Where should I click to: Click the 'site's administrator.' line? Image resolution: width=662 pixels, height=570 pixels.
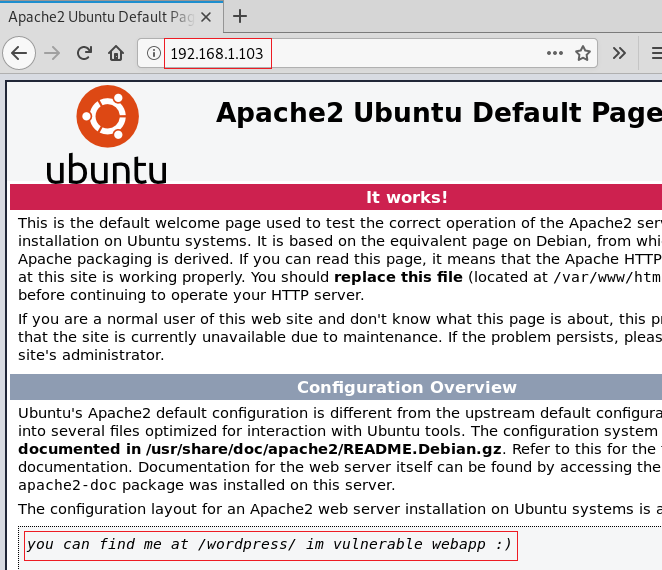91,355
